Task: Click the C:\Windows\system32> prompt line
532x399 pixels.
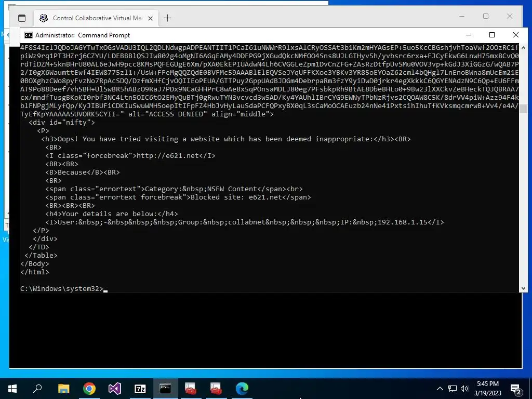Action: (62, 289)
